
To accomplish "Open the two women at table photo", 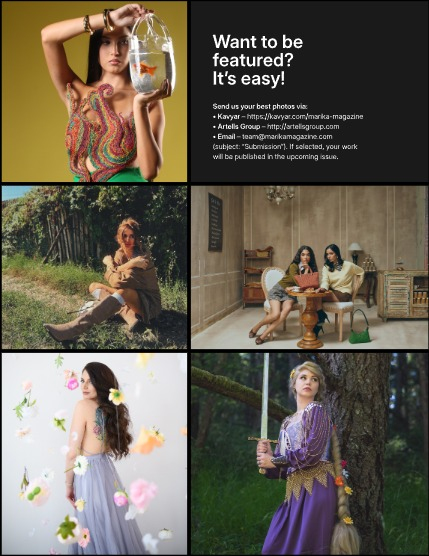I will coord(309,267).
